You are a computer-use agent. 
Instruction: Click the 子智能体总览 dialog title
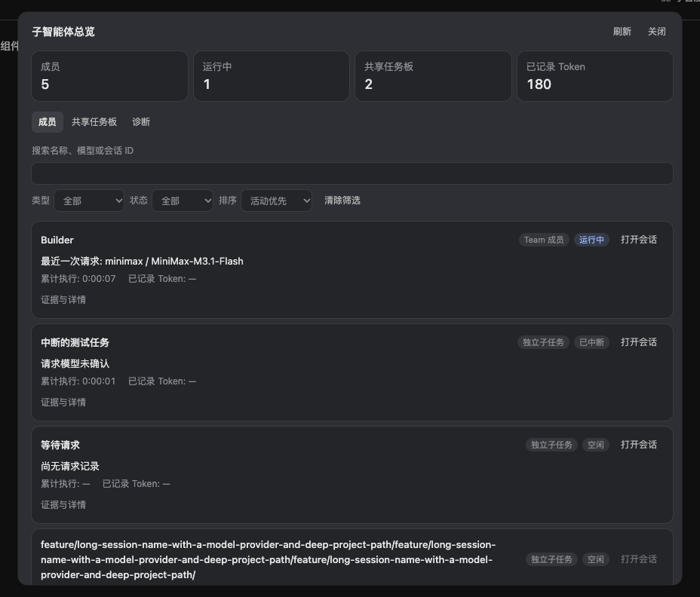click(x=63, y=32)
